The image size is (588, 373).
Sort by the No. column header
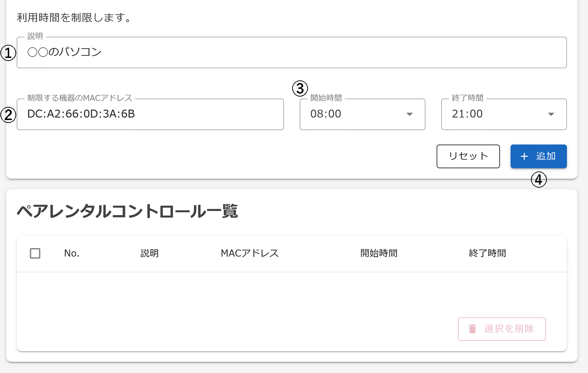[72, 253]
